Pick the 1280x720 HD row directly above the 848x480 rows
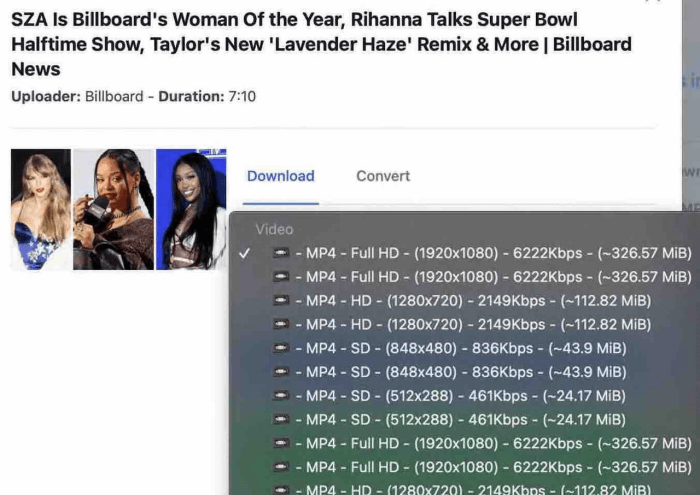This screenshot has width=700, height=495. click(x=464, y=324)
